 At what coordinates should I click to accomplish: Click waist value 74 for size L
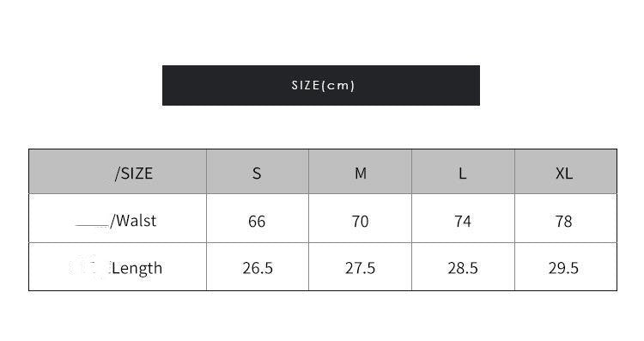(x=463, y=222)
